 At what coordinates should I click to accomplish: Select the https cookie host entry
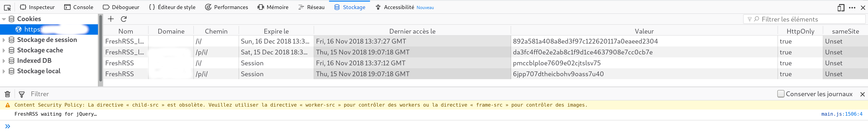(49, 29)
